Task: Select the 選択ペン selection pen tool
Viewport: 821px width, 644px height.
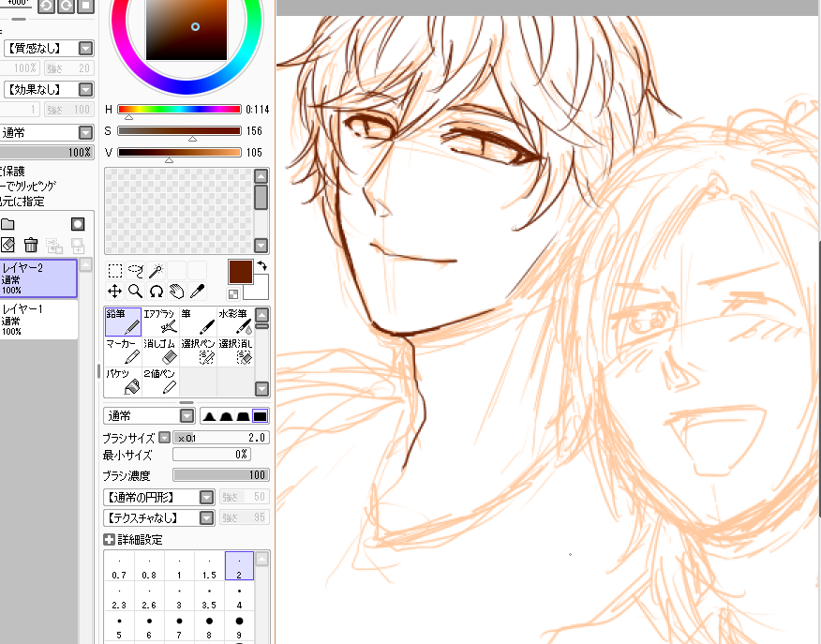Action: tap(199, 352)
